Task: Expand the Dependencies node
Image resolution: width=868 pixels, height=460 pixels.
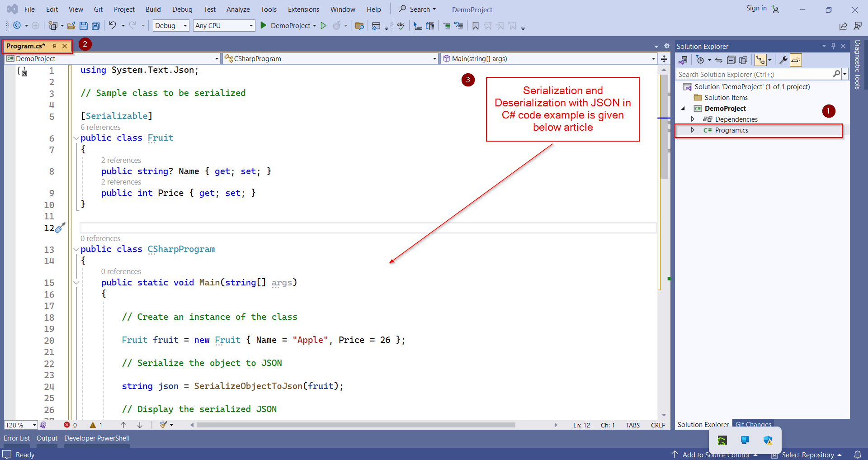Action: (693, 119)
